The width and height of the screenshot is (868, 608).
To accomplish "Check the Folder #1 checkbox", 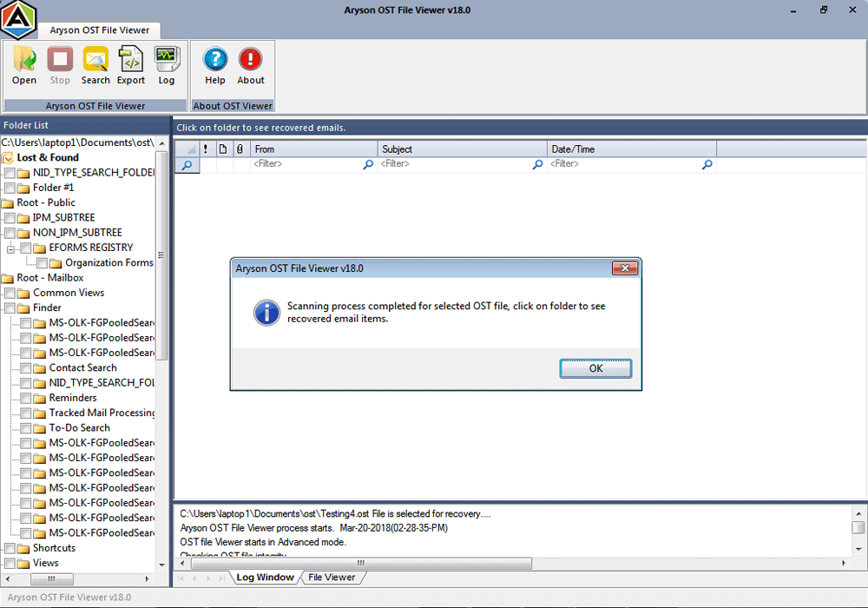I will 10,188.
